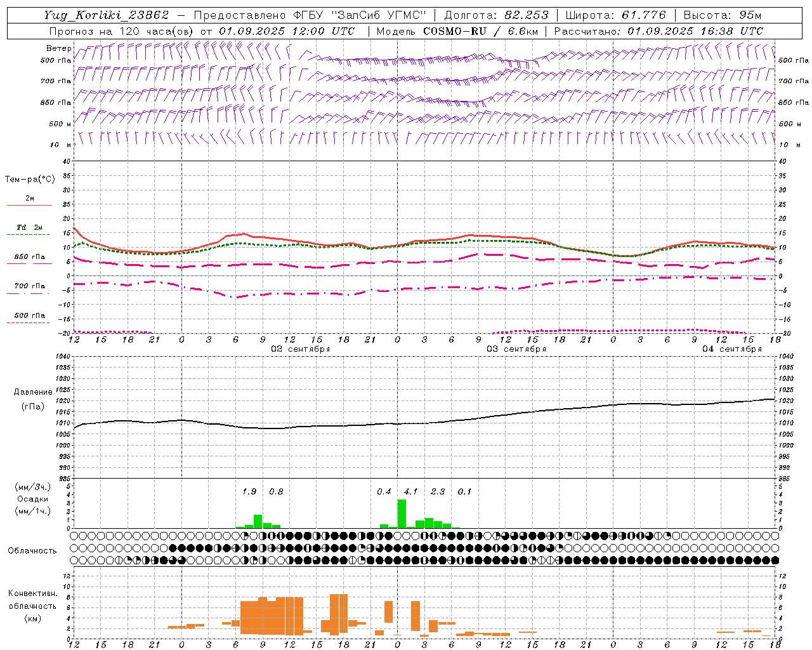Click "Прогноз на 120 часа(ов)" text
This screenshot has height=650, width=812.
(x=122, y=31)
